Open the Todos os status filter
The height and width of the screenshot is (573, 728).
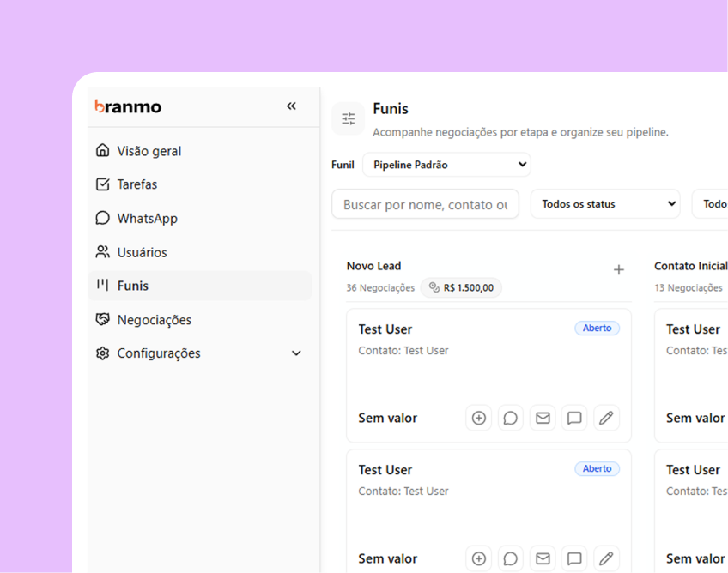coord(605,204)
